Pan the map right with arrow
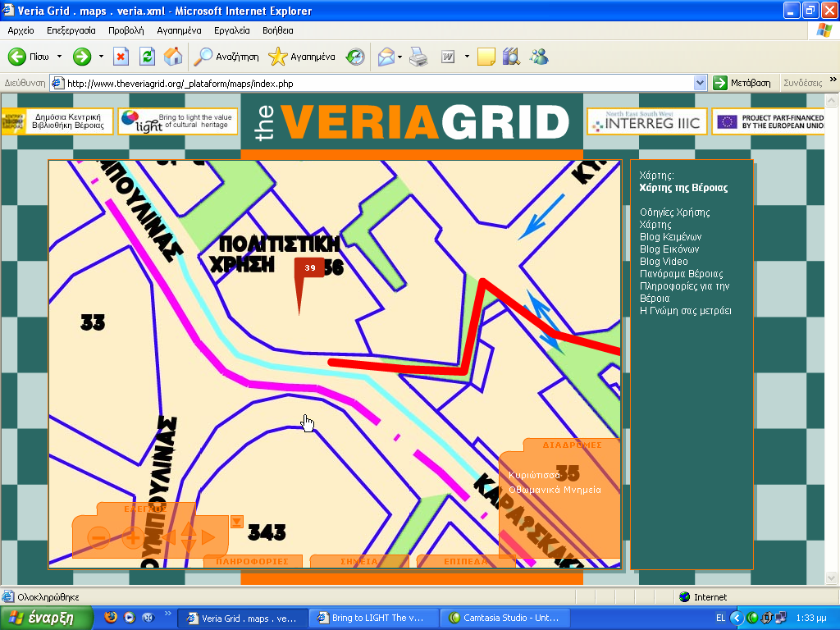Screen dimensions: 840x630 pos(208,536)
